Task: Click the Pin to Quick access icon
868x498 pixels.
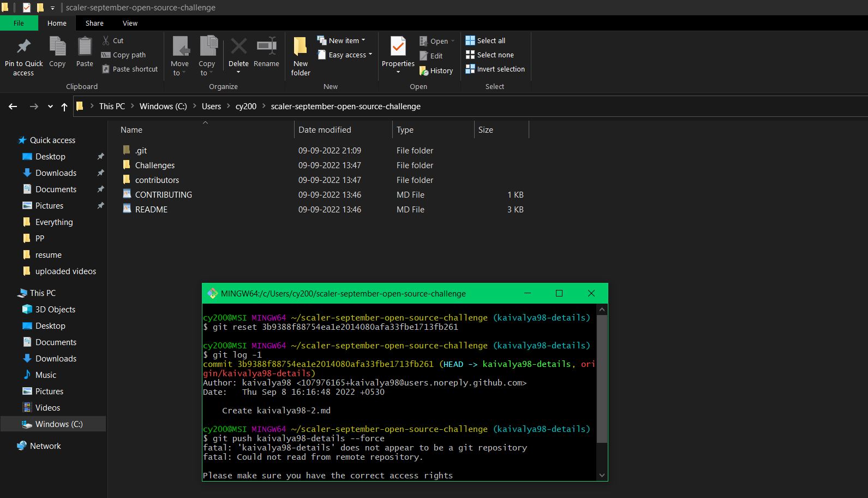Action: [23, 47]
